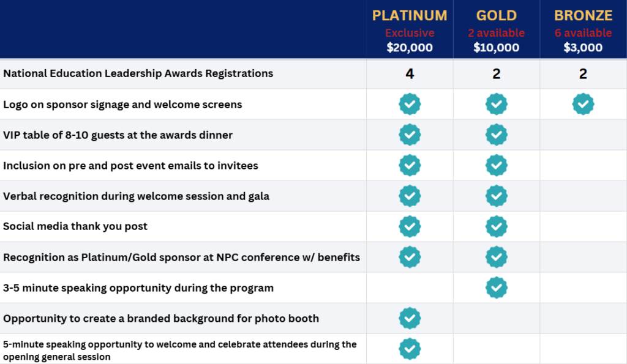Screen dimensions: 627x364
Task: Click "Social media thank you post" row label
Action: (x=75, y=226)
